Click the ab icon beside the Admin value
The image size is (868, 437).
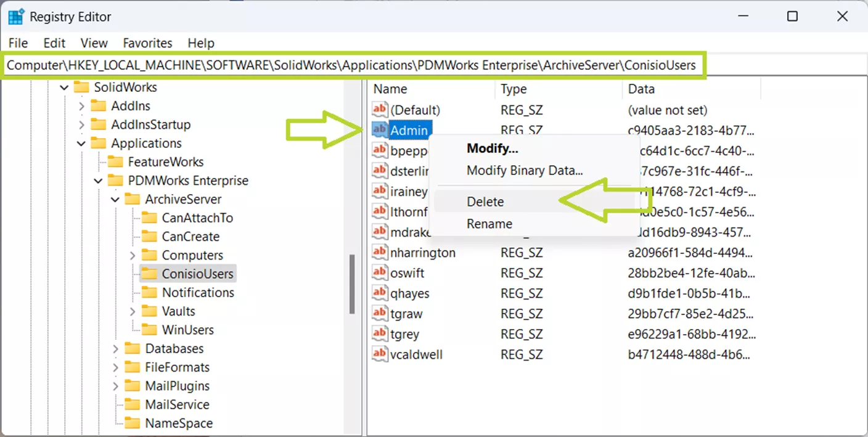380,130
